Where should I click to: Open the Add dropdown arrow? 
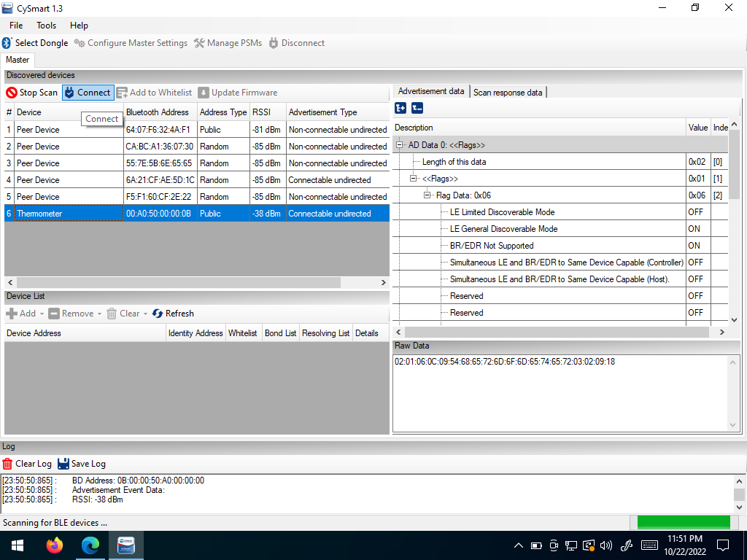pyautogui.click(x=42, y=314)
